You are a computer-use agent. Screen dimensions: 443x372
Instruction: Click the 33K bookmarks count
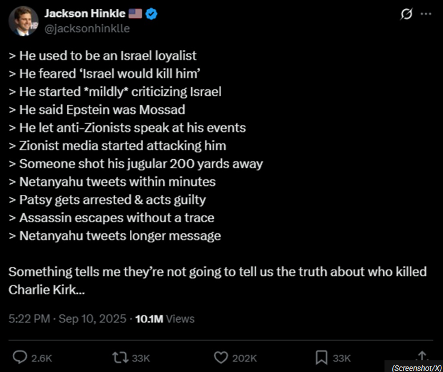tap(342, 358)
